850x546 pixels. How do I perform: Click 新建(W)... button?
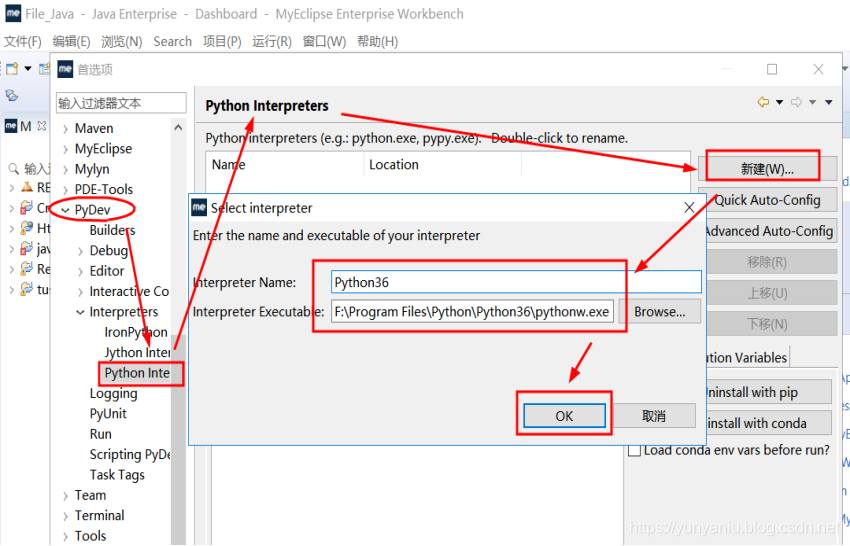tap(767, 169)
